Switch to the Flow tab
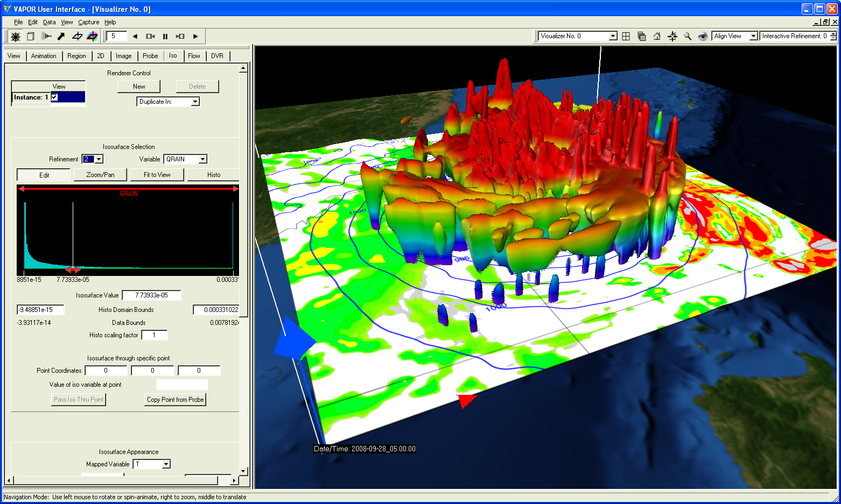 (194, 56)
